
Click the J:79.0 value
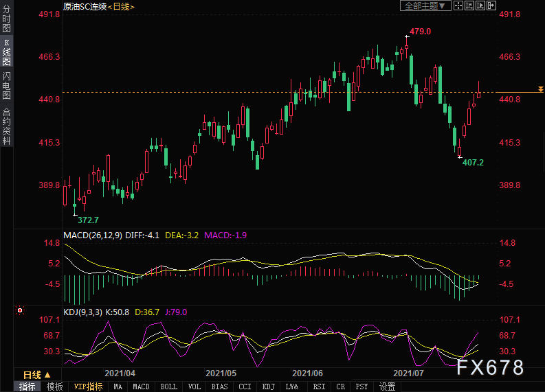pyautogui.click(x=176, y=312)
